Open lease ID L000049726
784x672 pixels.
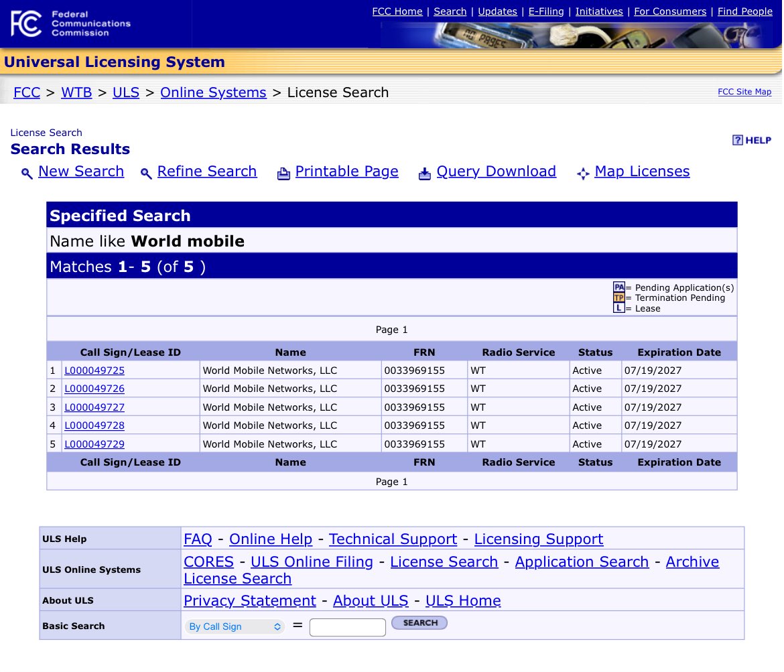94,389
